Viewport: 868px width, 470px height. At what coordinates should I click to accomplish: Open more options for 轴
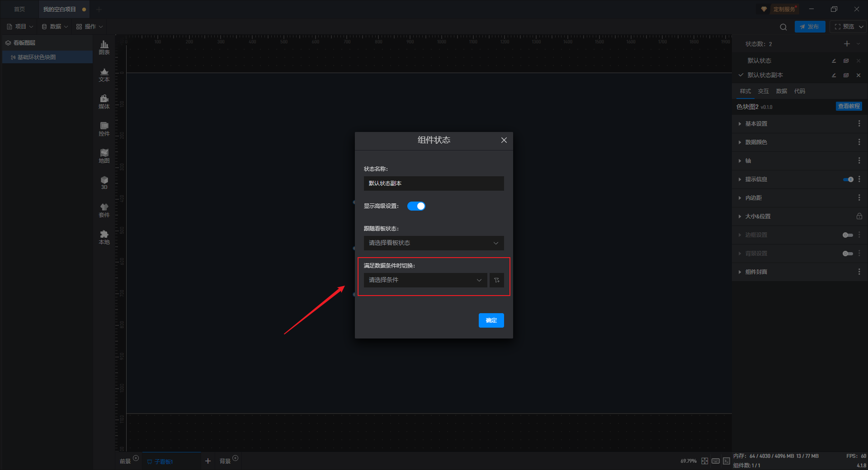859,161
